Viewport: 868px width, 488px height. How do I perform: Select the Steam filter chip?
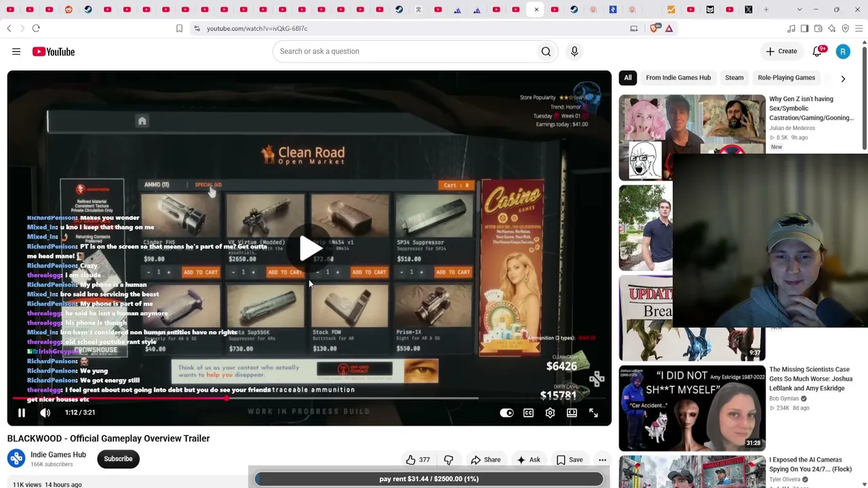coord(734,78)
